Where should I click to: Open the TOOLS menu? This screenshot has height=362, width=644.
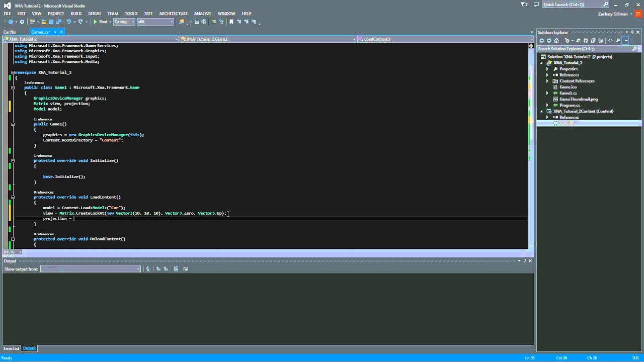[131, 14]
